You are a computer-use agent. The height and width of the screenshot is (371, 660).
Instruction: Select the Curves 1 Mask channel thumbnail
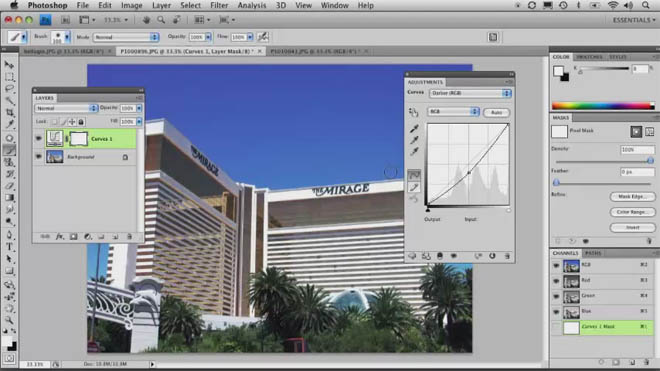571,327
